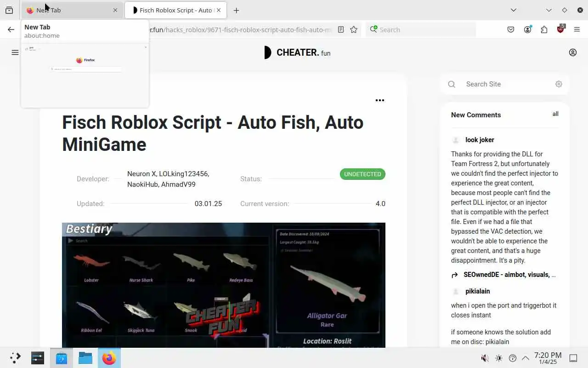Click the address bar URL
588x368 pixels.
point(240,29)
